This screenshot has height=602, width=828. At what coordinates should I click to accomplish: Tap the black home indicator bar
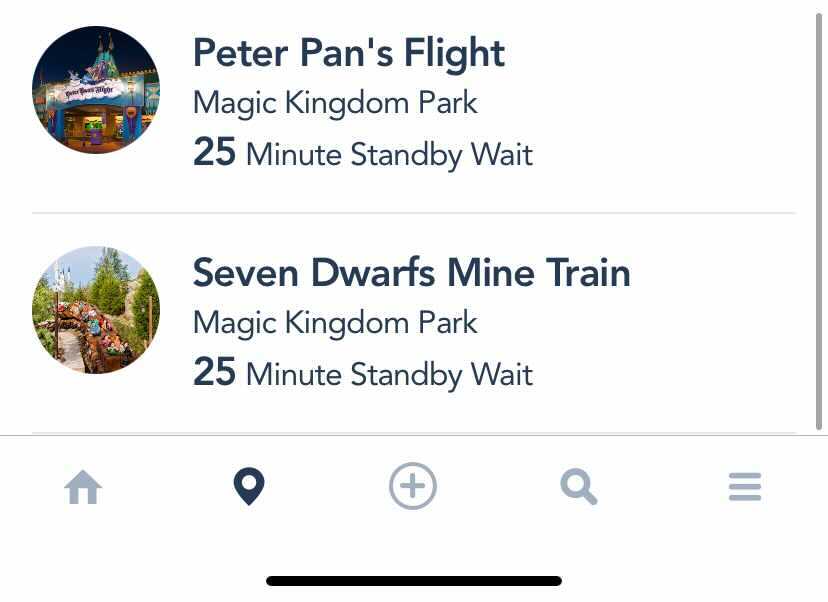click(413, 581)
